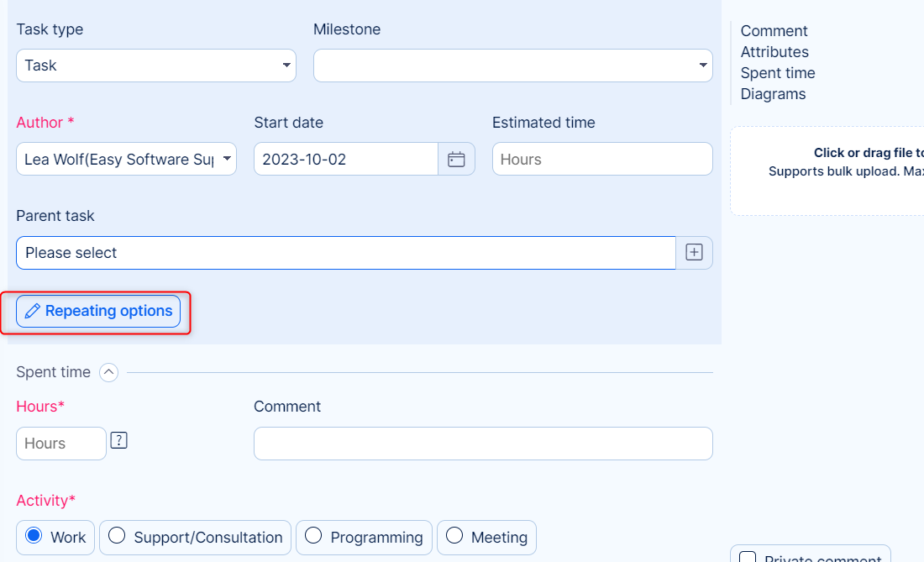Image resolution: width=924 pixels, height=562 pixels.
Task: Click the plus icon beside Parent task
Action: [694, 253]
